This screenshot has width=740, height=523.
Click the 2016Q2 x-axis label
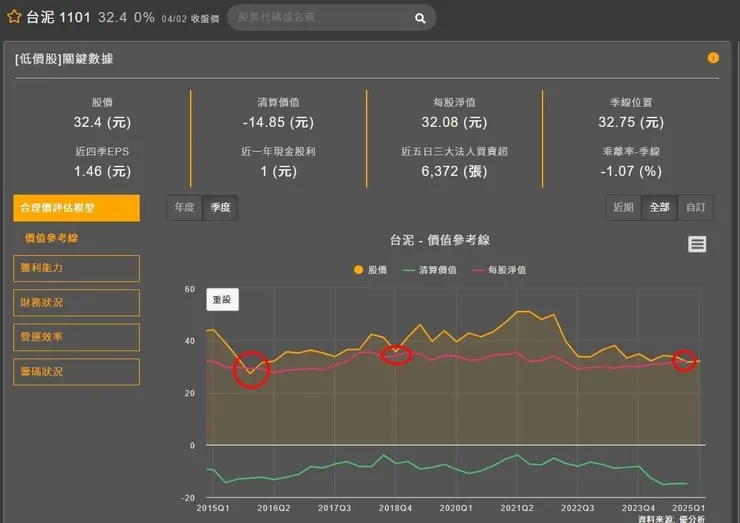(x=274, y=508)
